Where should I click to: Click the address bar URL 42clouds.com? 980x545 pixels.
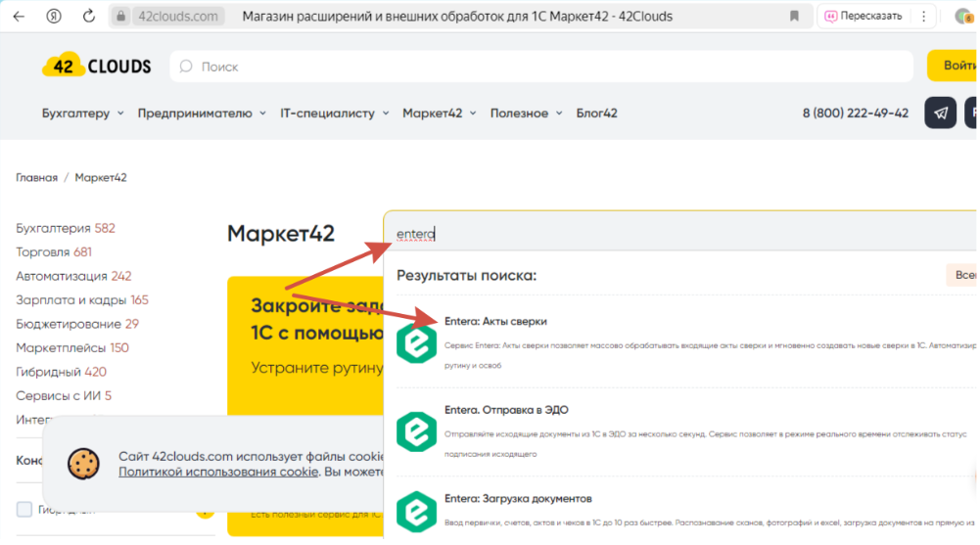(x=177, y=17)
